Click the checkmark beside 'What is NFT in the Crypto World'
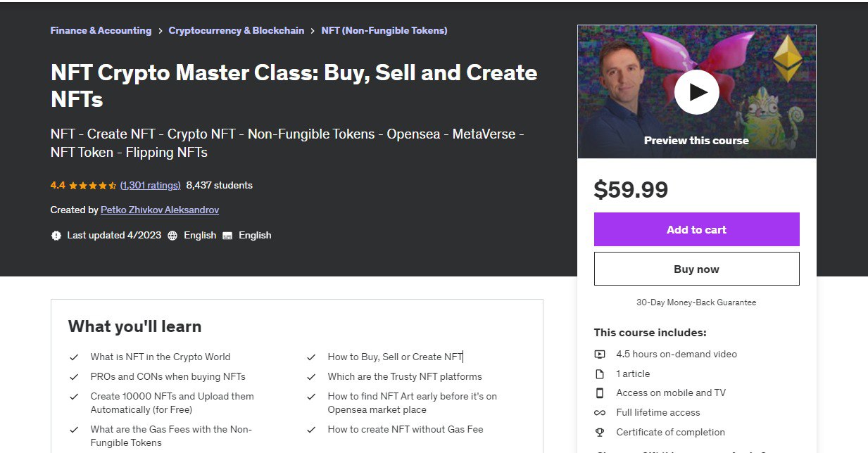 pos(74,357)
